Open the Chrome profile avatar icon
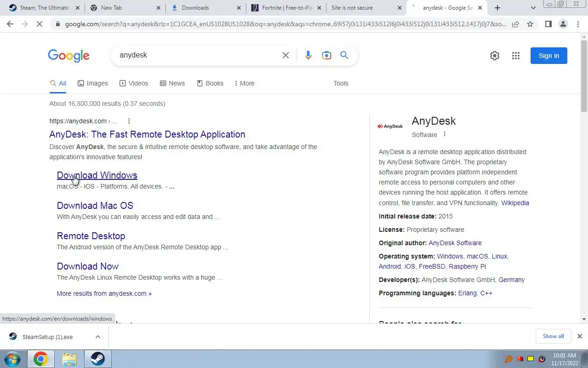Screen dimensions: 588x368 563,24
